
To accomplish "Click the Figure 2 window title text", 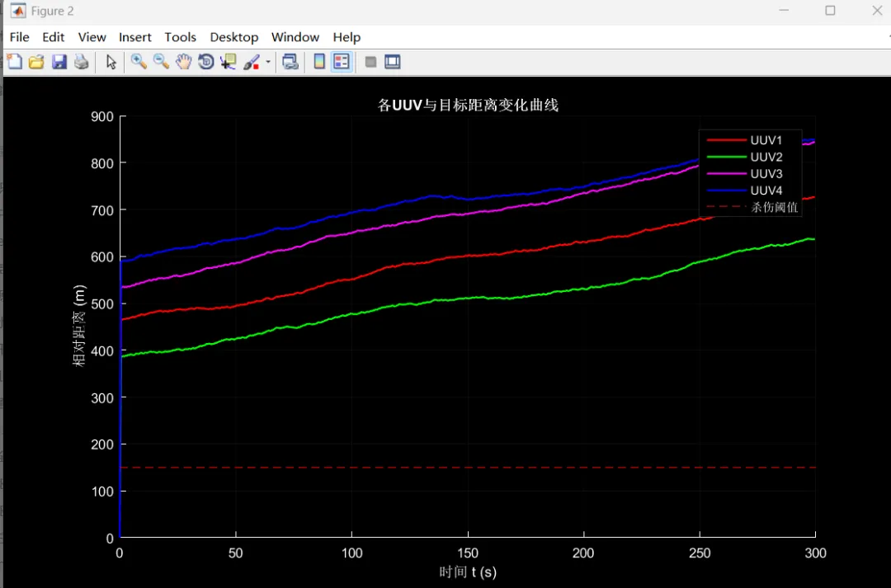I will pyautogui.click(x=52, y=11).
